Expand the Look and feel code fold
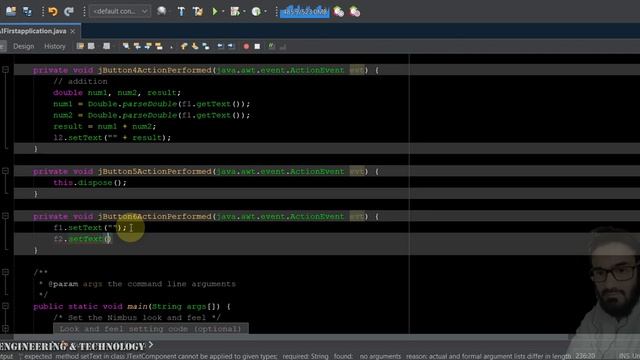Image resolution: width=640 pixels, height=360 pixels. (x=5, y=328)
